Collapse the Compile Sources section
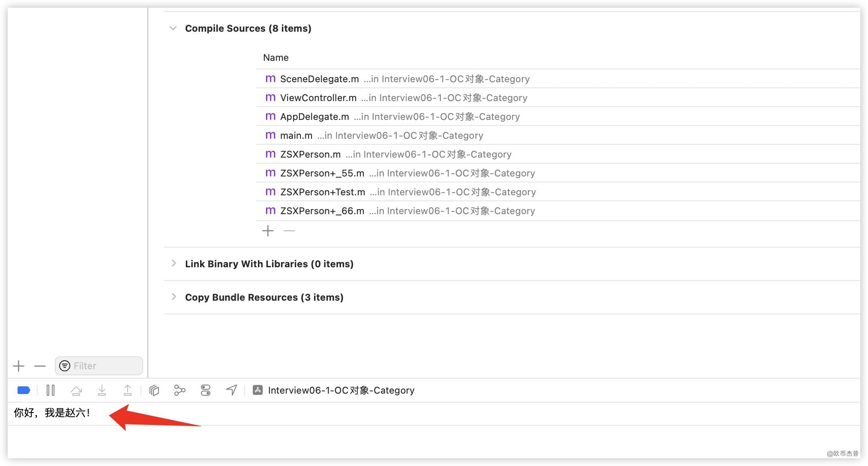This screenshot has height=466, width=868. pos(173,28)
